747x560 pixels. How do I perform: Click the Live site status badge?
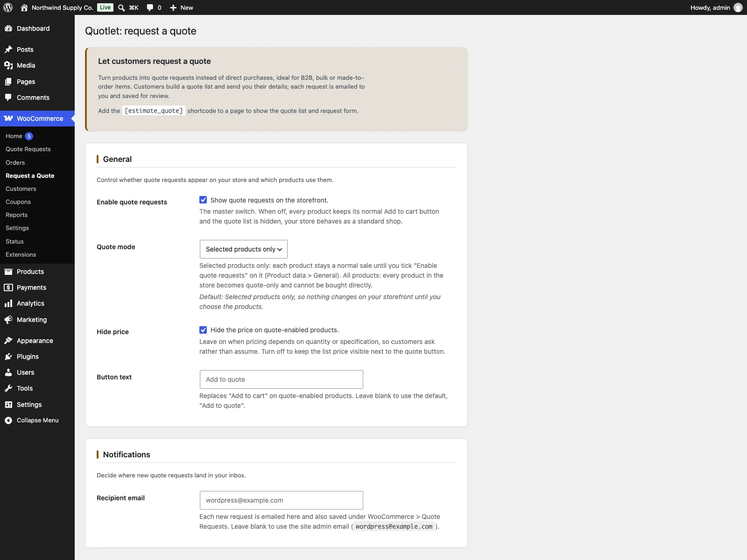pos(106,7)
